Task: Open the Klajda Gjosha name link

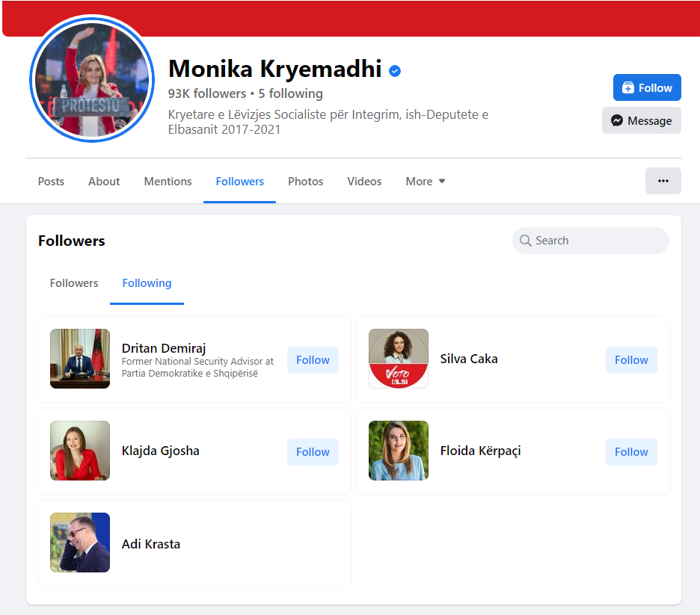Action: [160, 451]
